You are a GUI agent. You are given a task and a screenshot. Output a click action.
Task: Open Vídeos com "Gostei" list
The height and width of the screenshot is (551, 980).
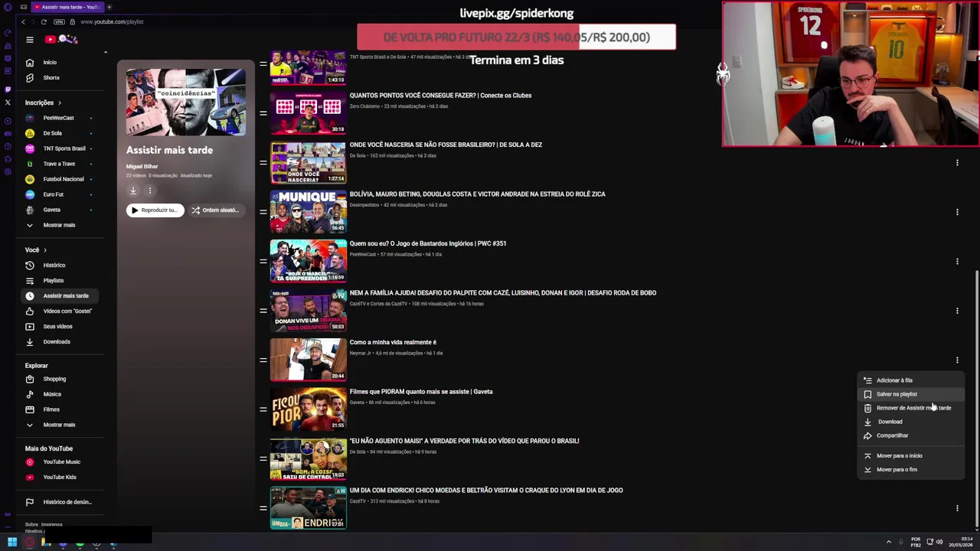[58, 311]
